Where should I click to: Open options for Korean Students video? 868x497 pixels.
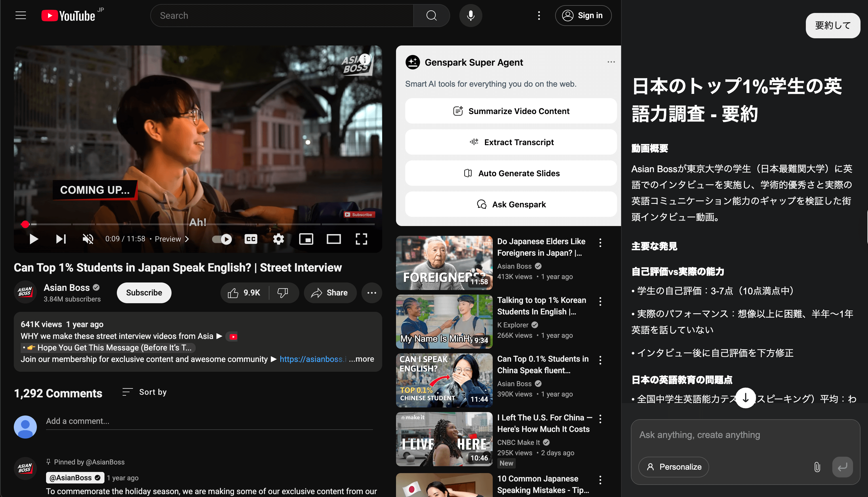tap(600, 301)
